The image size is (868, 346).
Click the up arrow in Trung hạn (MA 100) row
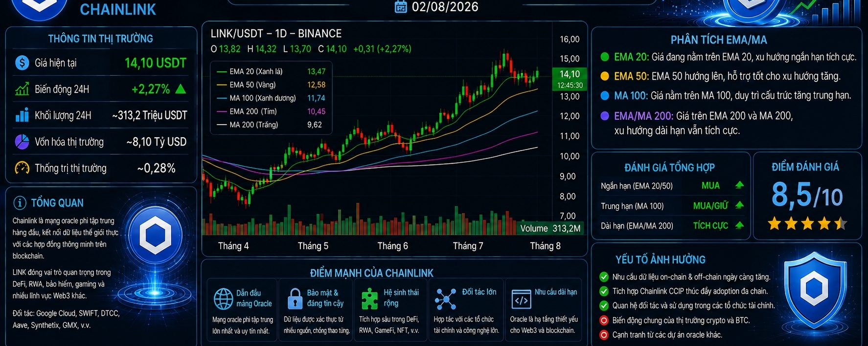[x=739, y=205]
